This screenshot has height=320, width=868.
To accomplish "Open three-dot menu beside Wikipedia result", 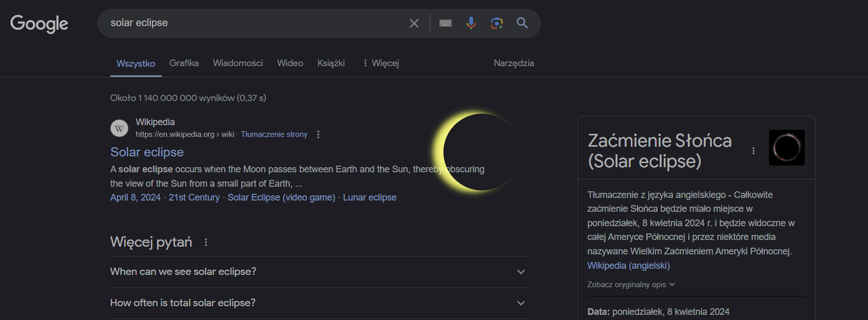I will (318, 134).
